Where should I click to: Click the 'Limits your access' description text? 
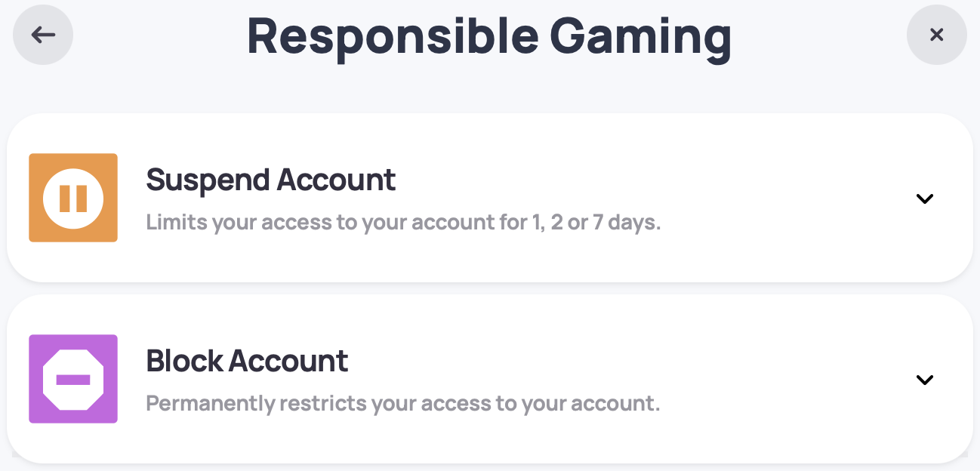click(x=402, y=223)
